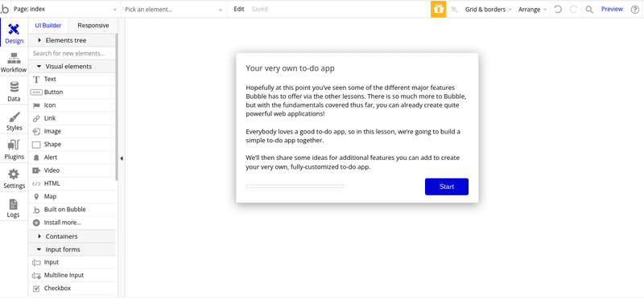Open the Grid & borders dropdown
Viewport: 644px width, 299px height.
(x=489, y=10)
